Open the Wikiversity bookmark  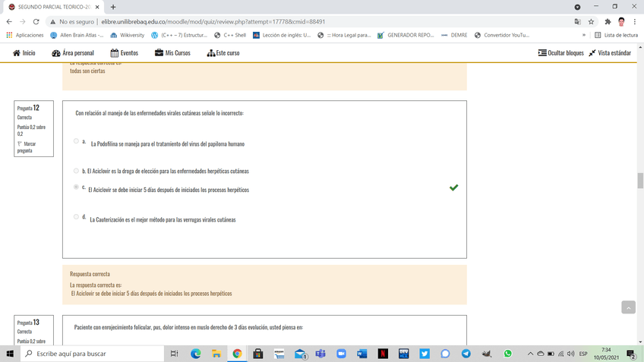click(128, 36)
